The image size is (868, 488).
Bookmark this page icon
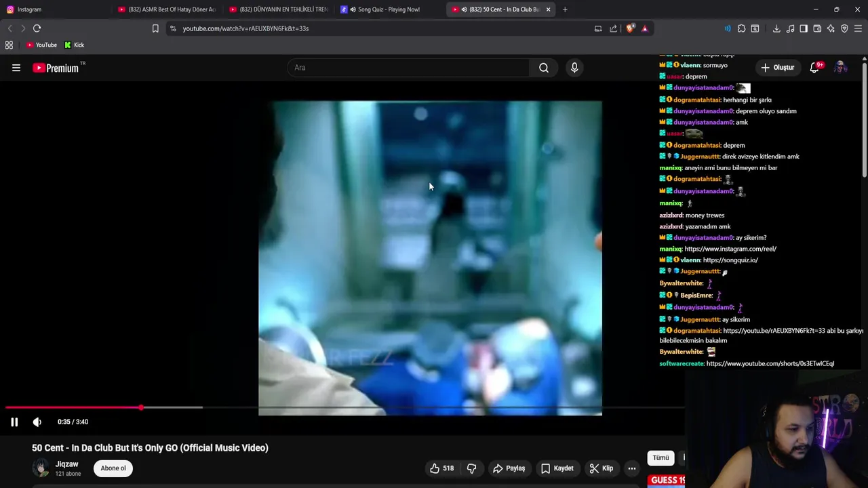click(x=155, y=28)
